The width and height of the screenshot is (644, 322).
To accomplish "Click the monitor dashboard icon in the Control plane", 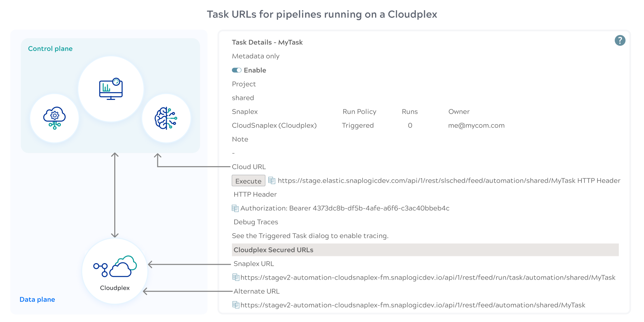I will (x=111, y=89).
